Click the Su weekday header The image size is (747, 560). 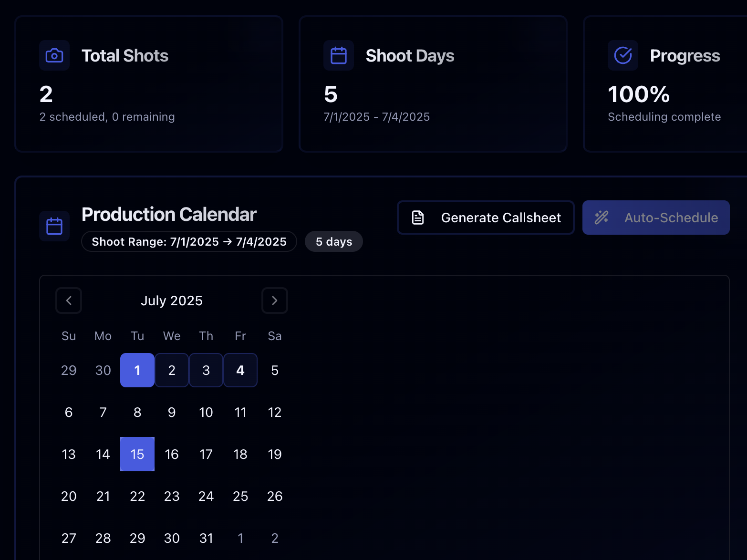click(69, 336)
